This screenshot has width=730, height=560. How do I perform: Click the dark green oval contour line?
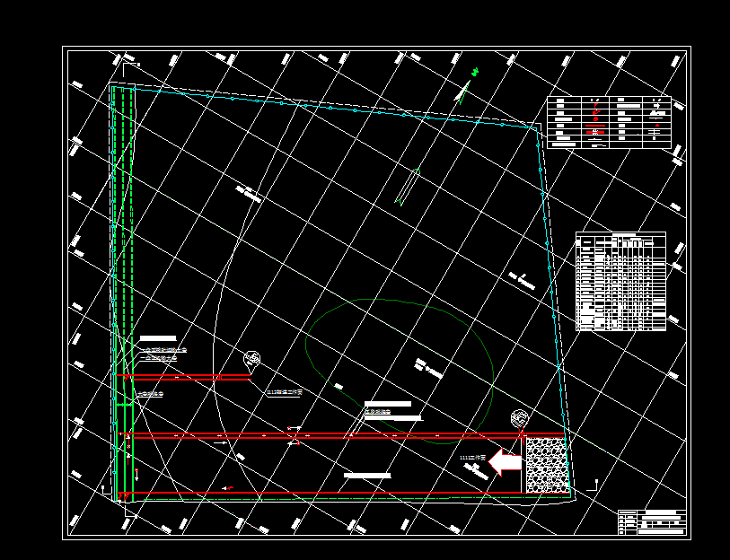(399, 371)
